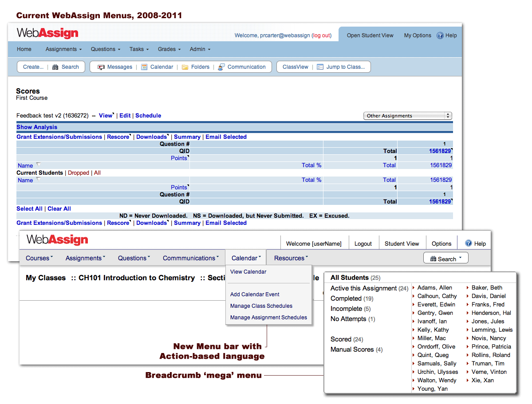Expand the Admin menu
Image resolution: width=532 pixels, height=404 pixels.
200,49
